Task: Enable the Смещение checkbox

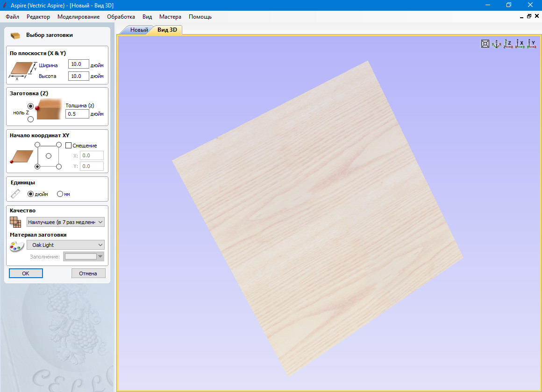Action: coord(69,146)
